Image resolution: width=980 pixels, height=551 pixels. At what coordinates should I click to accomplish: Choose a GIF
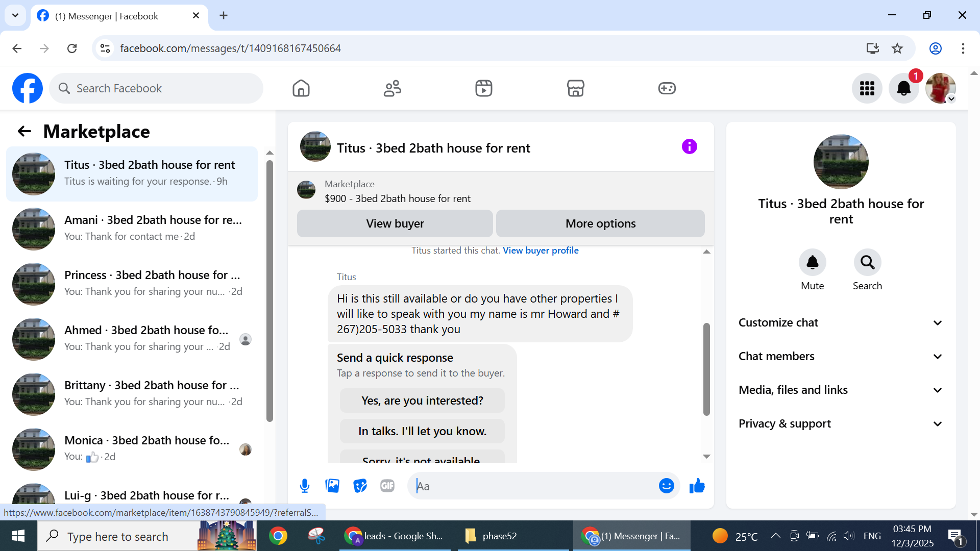387,486
